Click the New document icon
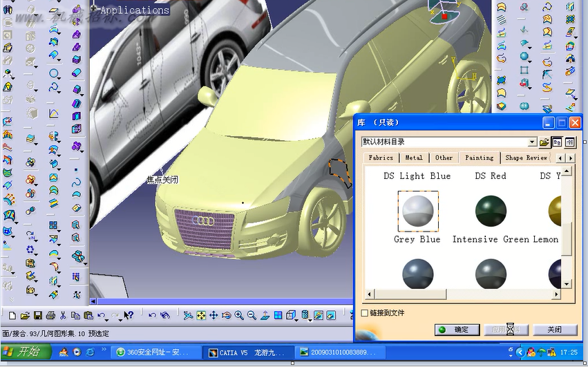The height and width of the screenshot is (367, 588). (12, 316)
